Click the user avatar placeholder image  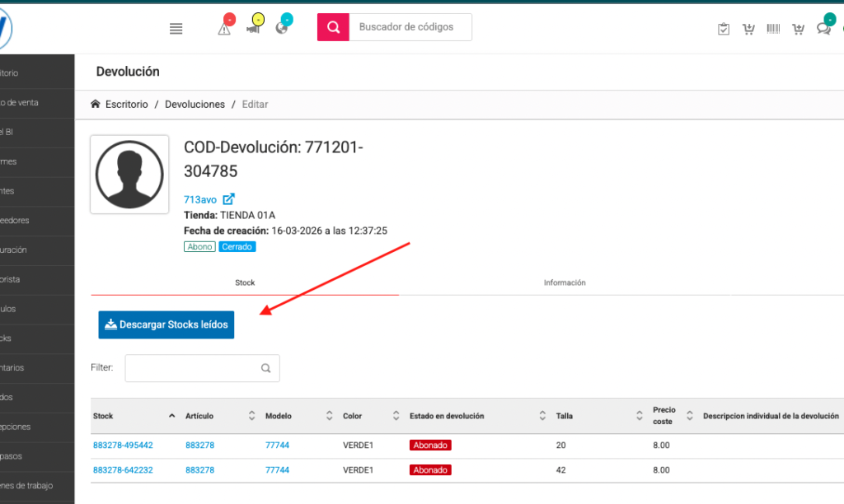point(129,175)
